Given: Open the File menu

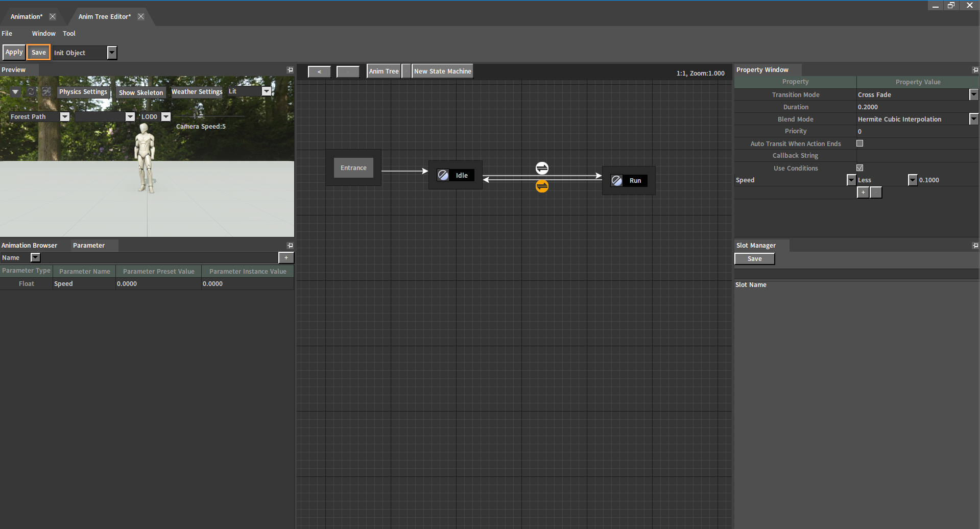Looking at the screenshot, I should [x=7, y=34].
